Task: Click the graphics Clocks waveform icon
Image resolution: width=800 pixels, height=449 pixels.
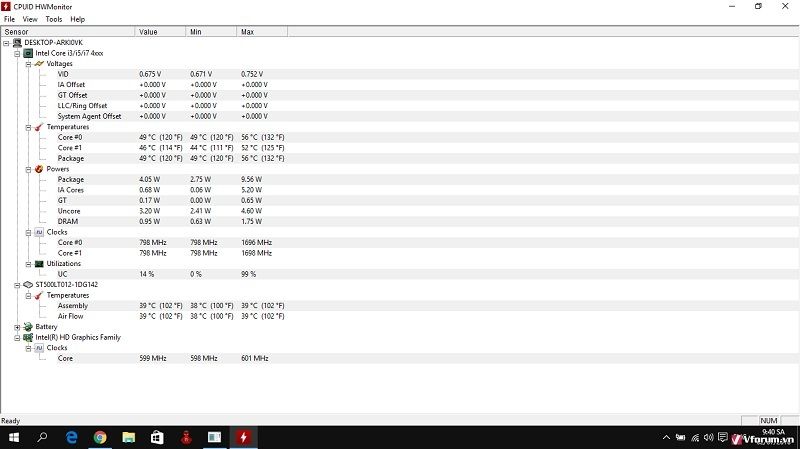Action: 39,348
